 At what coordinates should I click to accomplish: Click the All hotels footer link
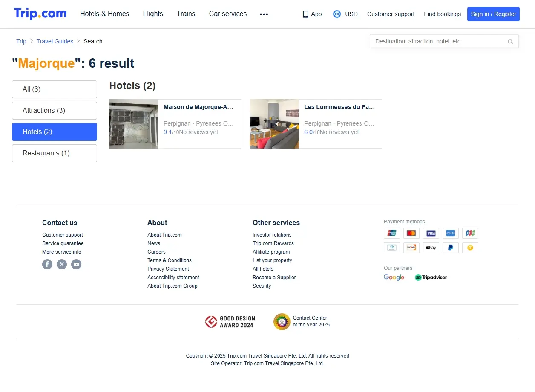(263, 269)
